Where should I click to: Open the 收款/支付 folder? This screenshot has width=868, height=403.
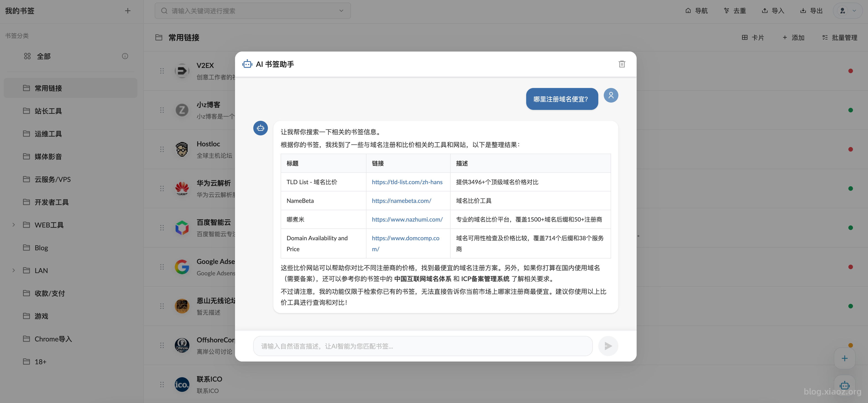point(71,293)
